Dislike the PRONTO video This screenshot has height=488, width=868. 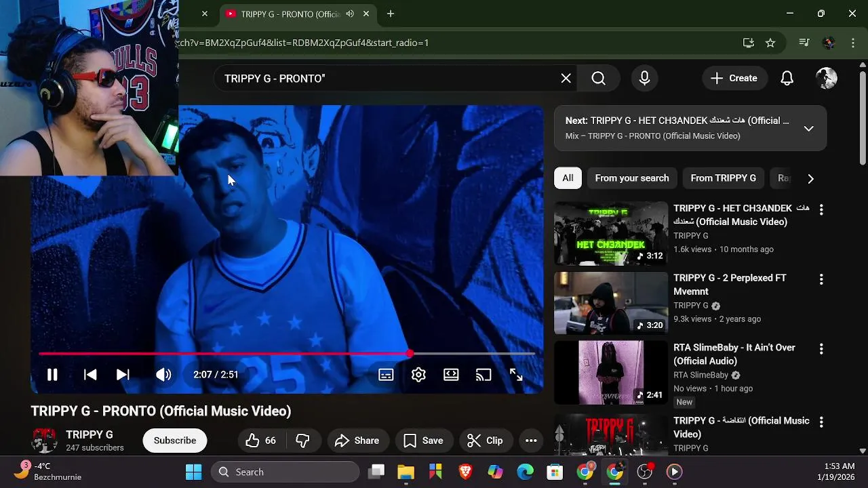[302, 441]
